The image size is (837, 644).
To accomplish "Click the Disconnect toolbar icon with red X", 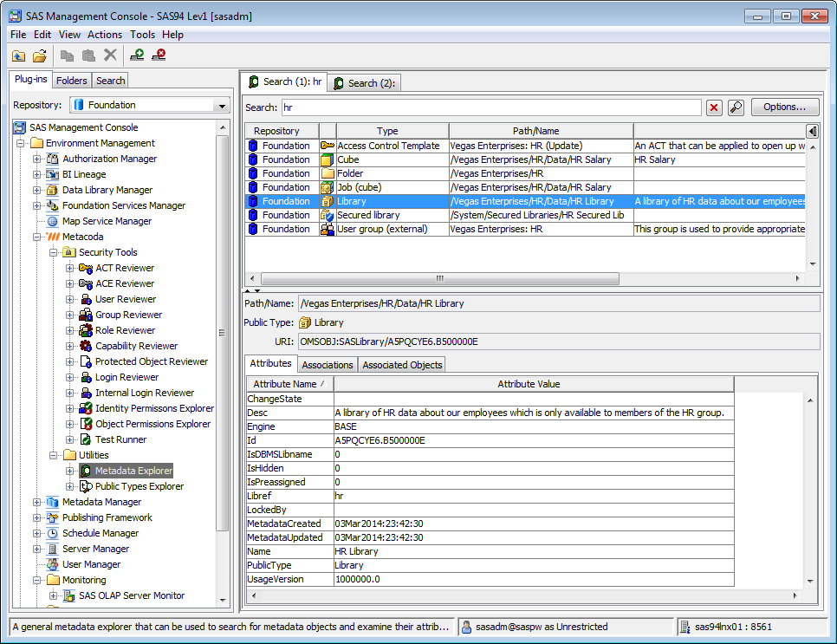I will 159,55.
